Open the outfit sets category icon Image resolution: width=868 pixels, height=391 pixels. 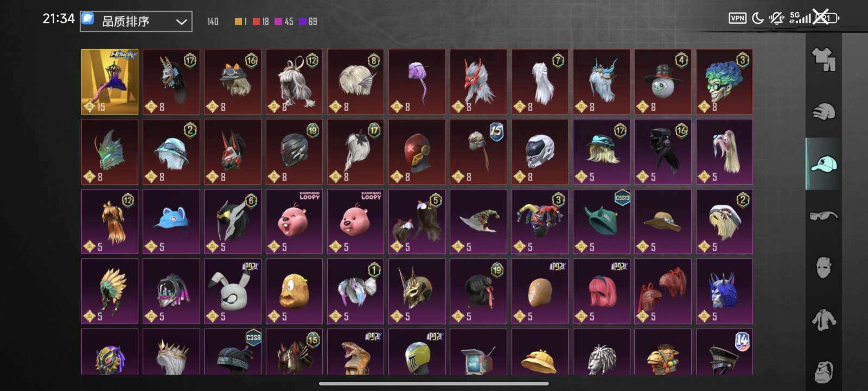coord(824,59)
